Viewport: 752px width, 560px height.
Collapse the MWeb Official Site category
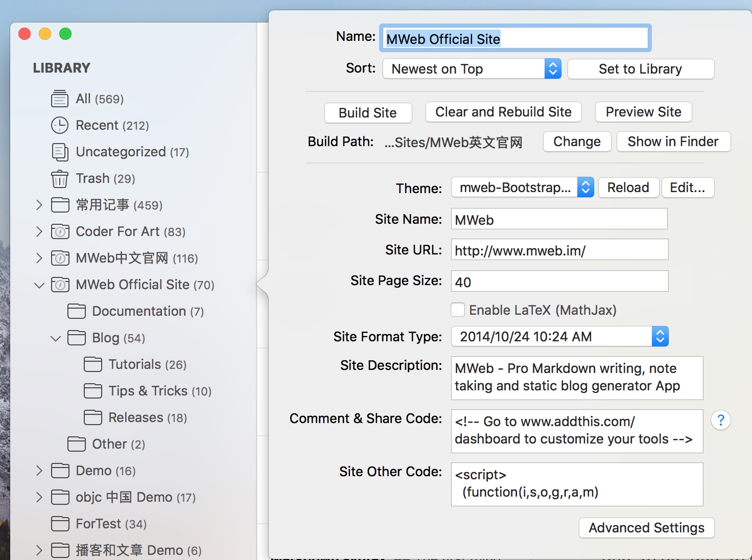tap(39, 285)
